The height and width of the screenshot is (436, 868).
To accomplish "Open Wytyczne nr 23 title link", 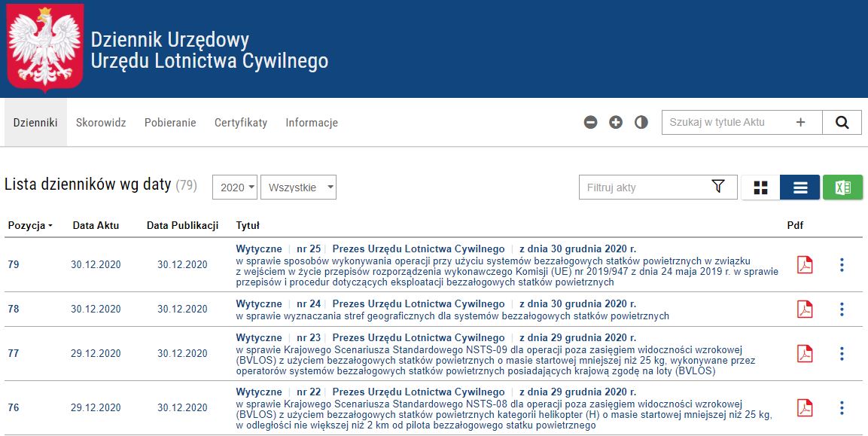I will (x=436, y=338).
